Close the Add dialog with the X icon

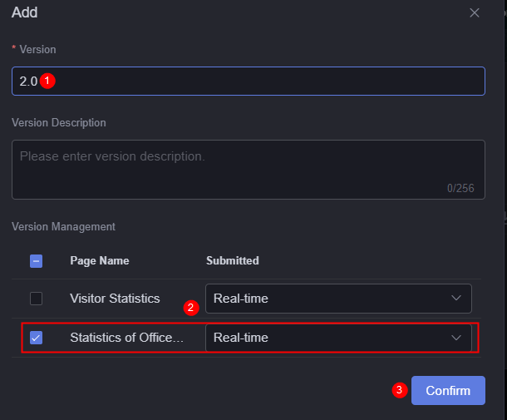(475, 13)
